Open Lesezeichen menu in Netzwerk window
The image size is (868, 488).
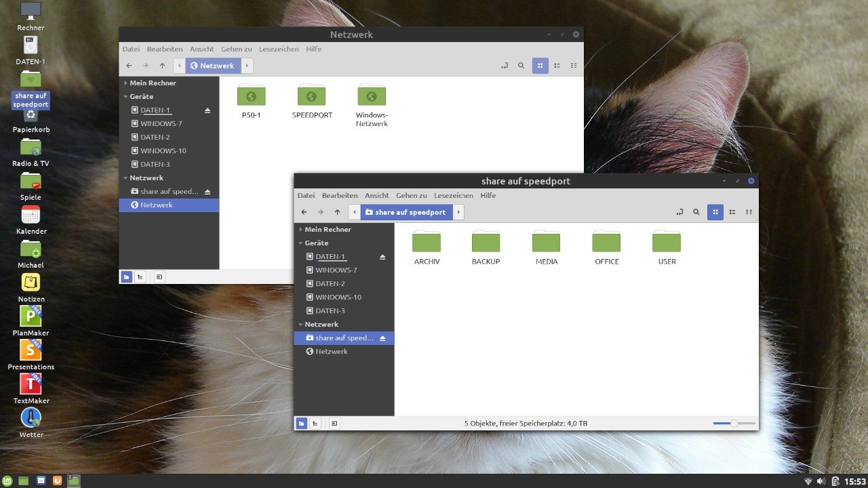pyautogui.click(x=279, y=49)
